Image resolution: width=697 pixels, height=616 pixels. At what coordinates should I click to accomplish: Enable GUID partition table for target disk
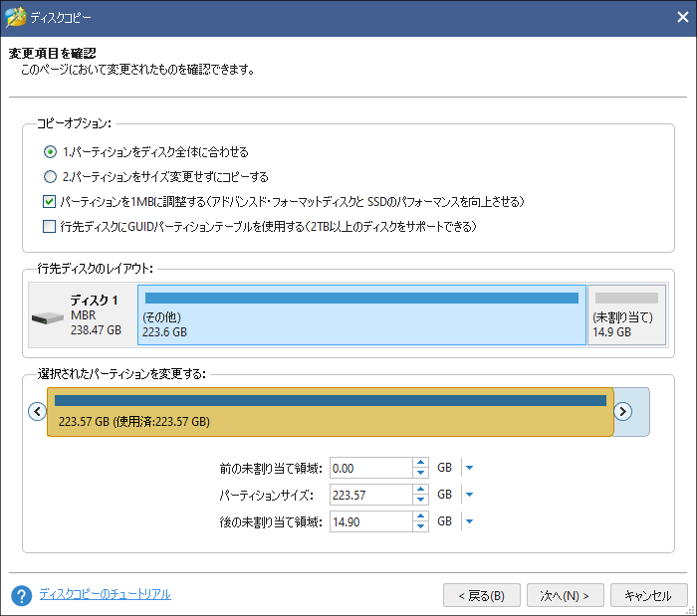point(49,227)
